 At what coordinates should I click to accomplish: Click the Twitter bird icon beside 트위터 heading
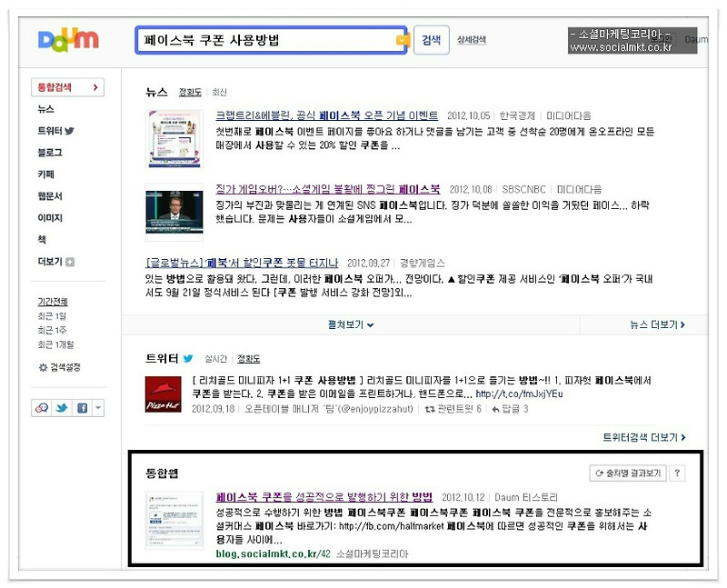[188, 358]
